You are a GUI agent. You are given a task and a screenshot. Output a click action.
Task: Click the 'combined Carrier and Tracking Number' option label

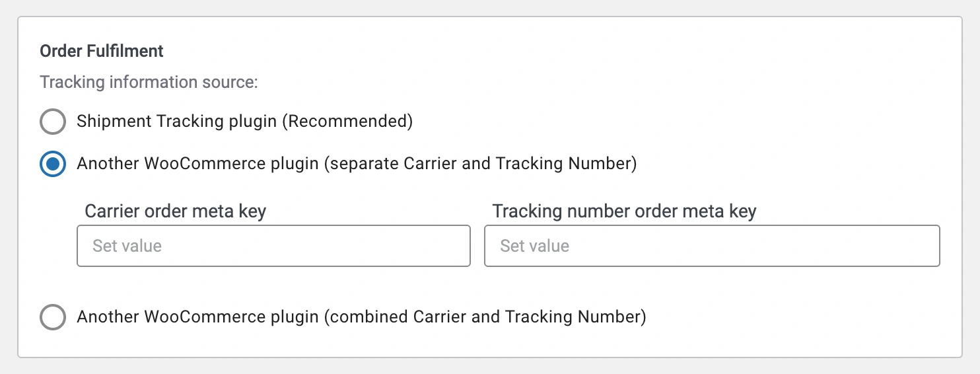pyautogui.click(x=361, y=317)
